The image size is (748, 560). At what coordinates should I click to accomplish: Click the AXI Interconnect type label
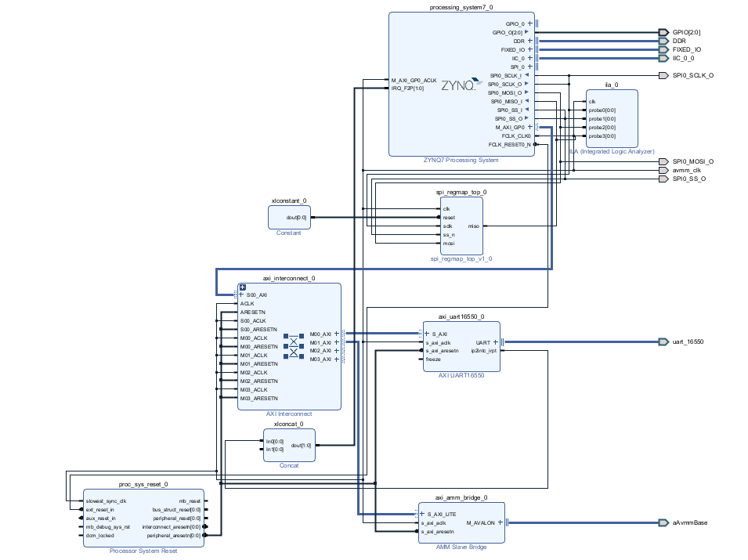coord(289,414)
